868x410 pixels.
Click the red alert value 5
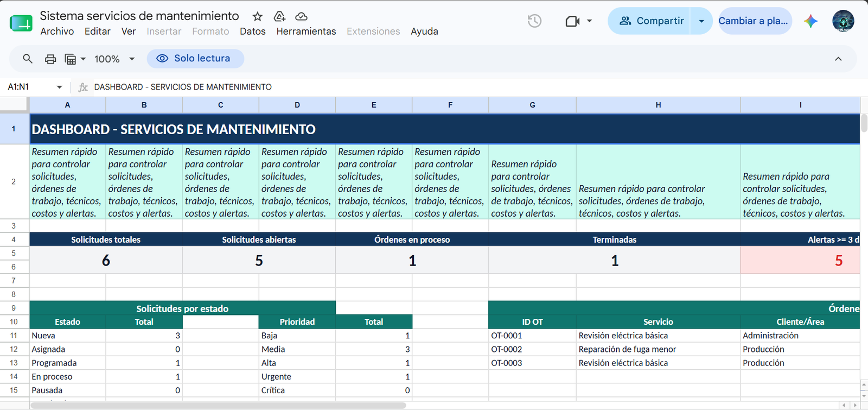[x=838, y=261]
